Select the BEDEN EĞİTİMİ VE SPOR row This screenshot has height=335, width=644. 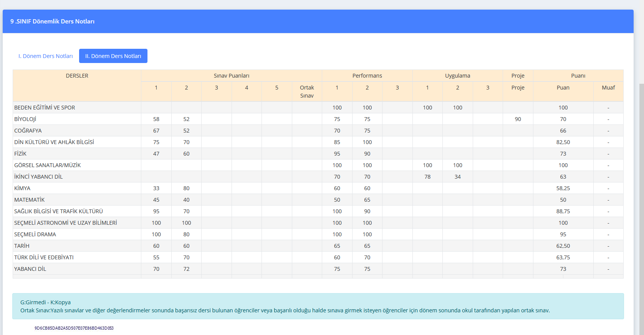click(318, 108)
